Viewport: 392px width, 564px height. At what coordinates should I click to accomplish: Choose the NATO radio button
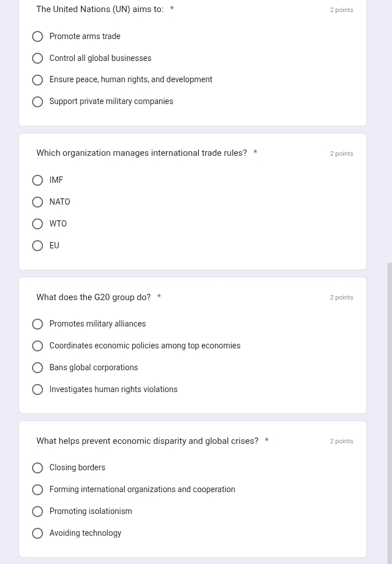37,202
